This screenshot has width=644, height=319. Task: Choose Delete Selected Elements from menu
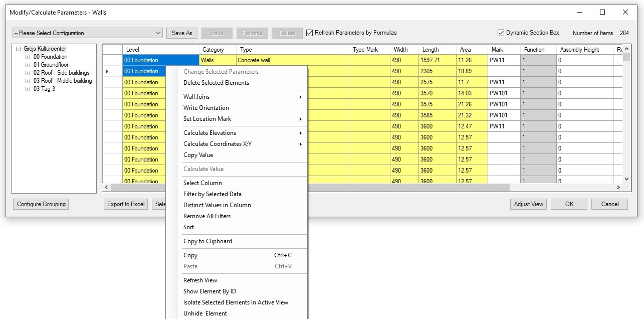pyautogui.click(x=216, y=83)
